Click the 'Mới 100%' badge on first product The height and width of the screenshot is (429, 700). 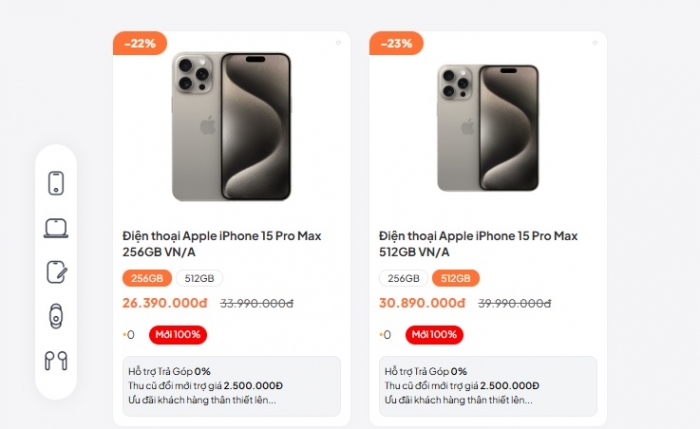coord(178,334)
